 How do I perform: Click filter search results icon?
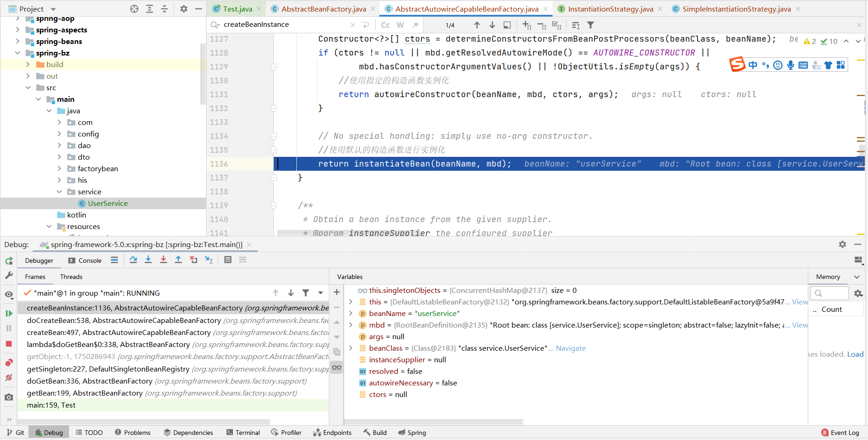(591, 25)
